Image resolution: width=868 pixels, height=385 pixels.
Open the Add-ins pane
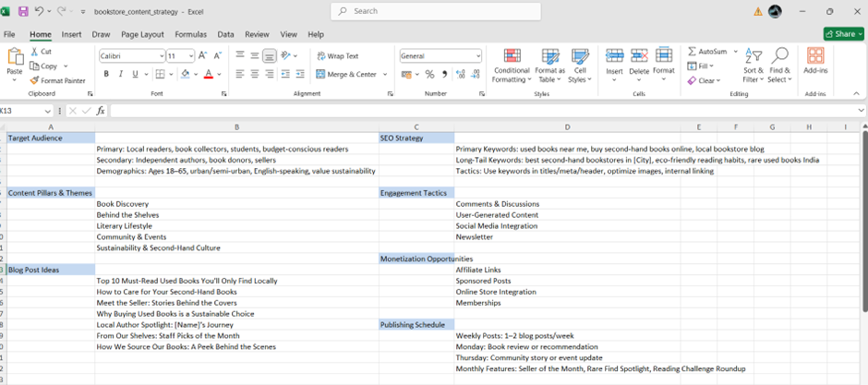(x=815, y=61)
